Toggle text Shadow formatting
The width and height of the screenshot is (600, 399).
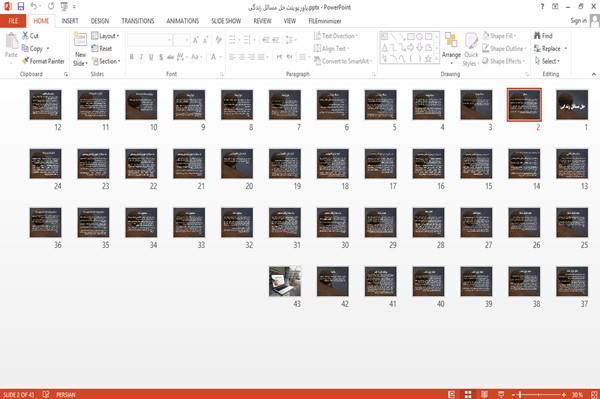pos(161,57)
